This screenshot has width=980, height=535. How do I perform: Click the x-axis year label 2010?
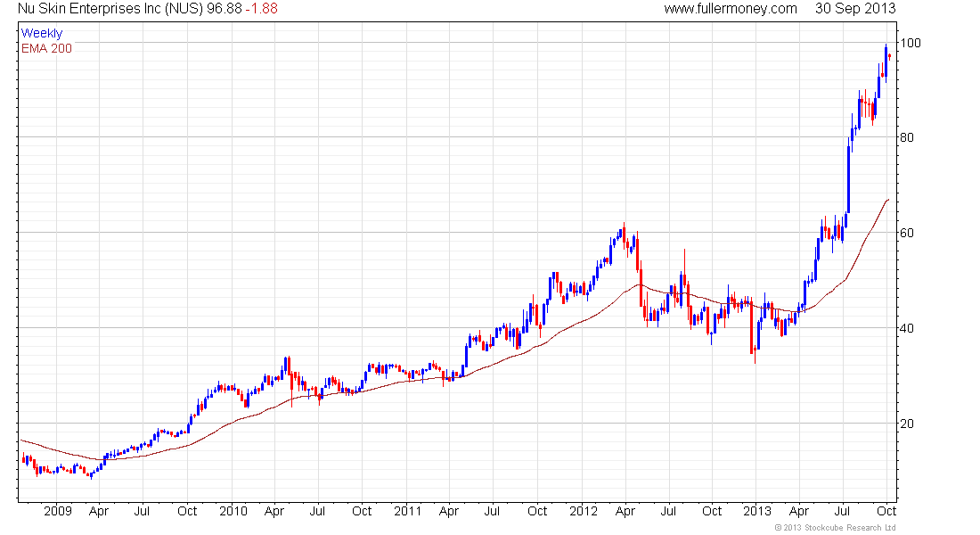(233, 511)
